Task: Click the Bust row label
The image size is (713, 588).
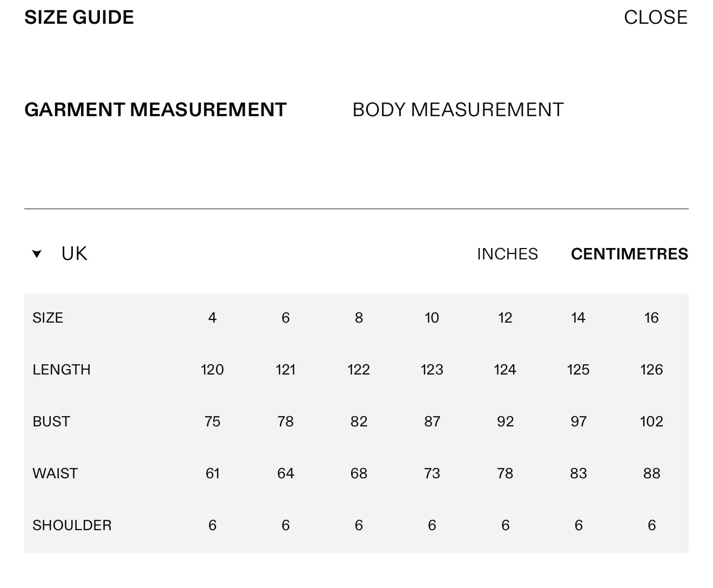Action: 51,422
